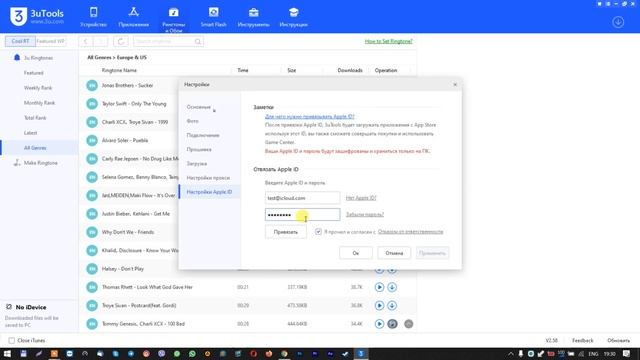Image resolution: width=640 pixels, height=360 pixels.
Task: Click the Применить apply button
Action: (432, 253)
